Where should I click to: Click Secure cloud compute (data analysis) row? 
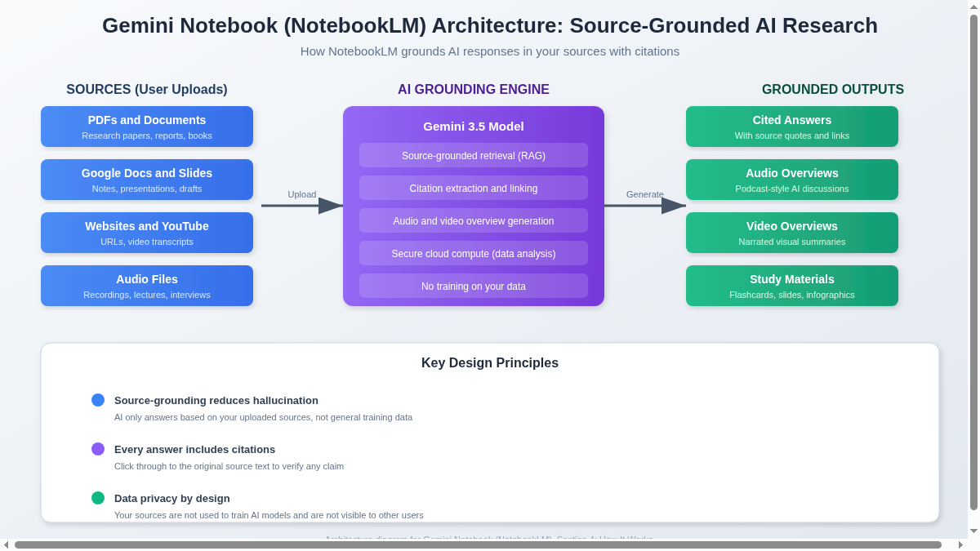474,253
